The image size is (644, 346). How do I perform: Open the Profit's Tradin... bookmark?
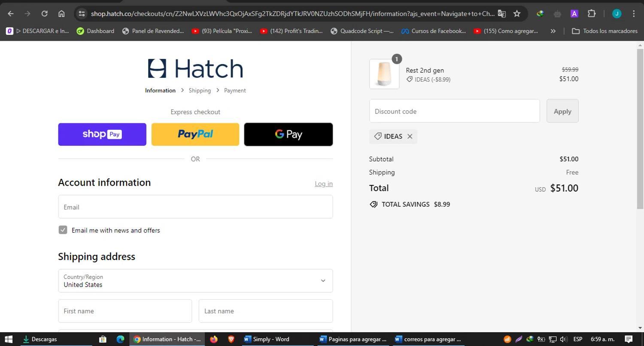[x=292, y=31]
